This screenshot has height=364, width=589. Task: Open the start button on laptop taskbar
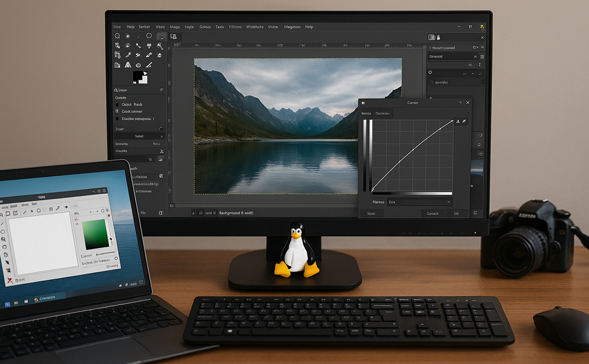pyautogui.click(x=7, y=305)
